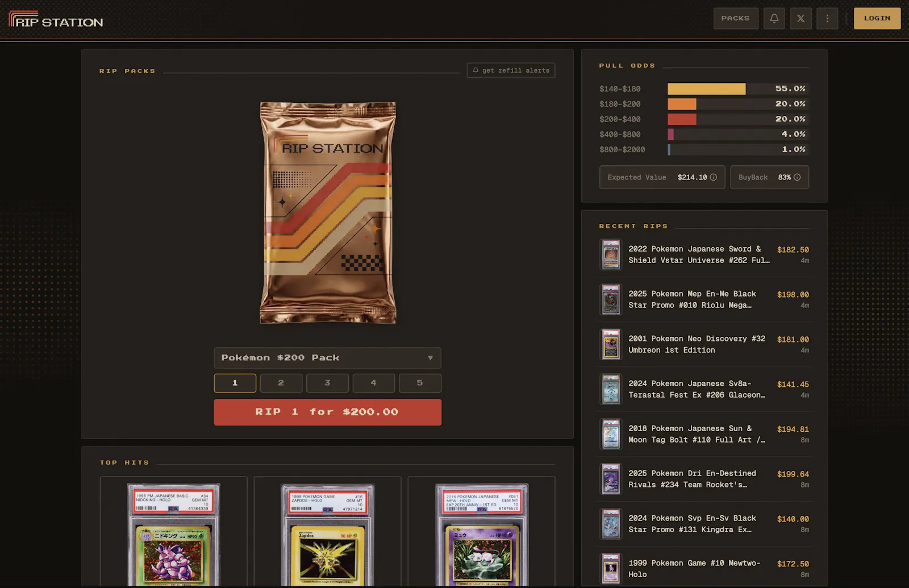Click the Recent Rips heading

coord(633,226)
